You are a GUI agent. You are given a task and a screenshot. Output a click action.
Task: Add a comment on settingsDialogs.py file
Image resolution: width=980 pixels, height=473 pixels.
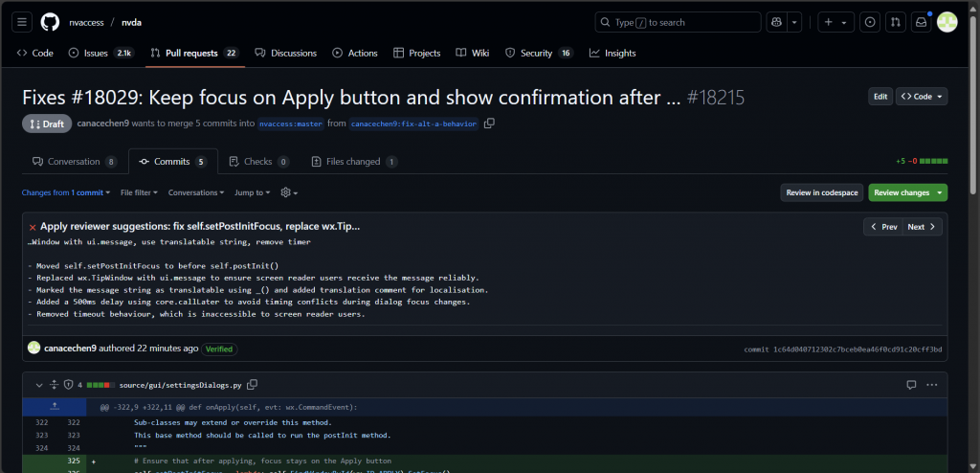click(911, 385)
